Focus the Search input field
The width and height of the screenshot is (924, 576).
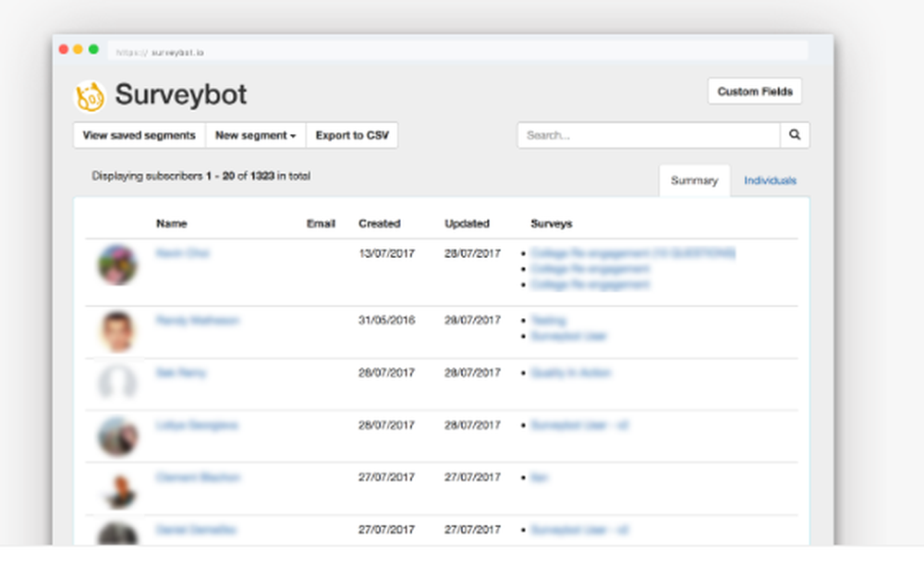tap(649, 135)
